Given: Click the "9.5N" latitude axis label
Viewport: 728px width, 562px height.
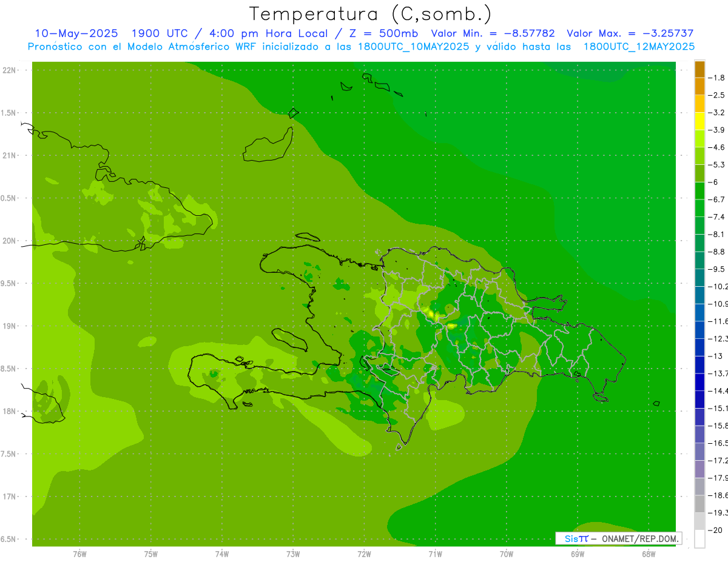Looking at the screenshot, I should tap(8, 283).
